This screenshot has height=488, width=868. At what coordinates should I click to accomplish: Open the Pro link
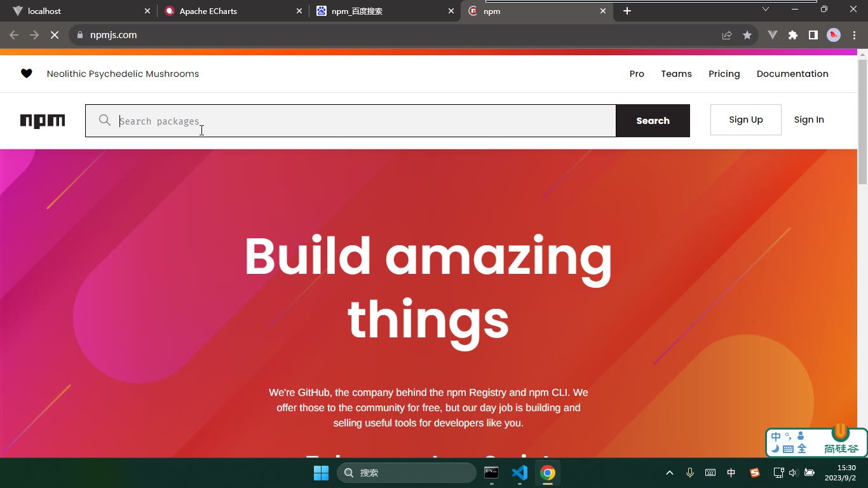click(637, 74)
